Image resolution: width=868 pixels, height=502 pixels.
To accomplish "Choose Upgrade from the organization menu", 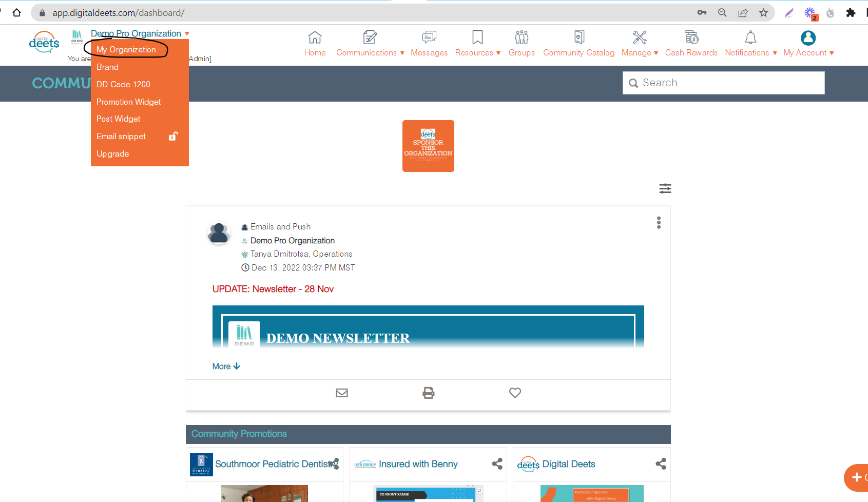I will tap(113, 153).
